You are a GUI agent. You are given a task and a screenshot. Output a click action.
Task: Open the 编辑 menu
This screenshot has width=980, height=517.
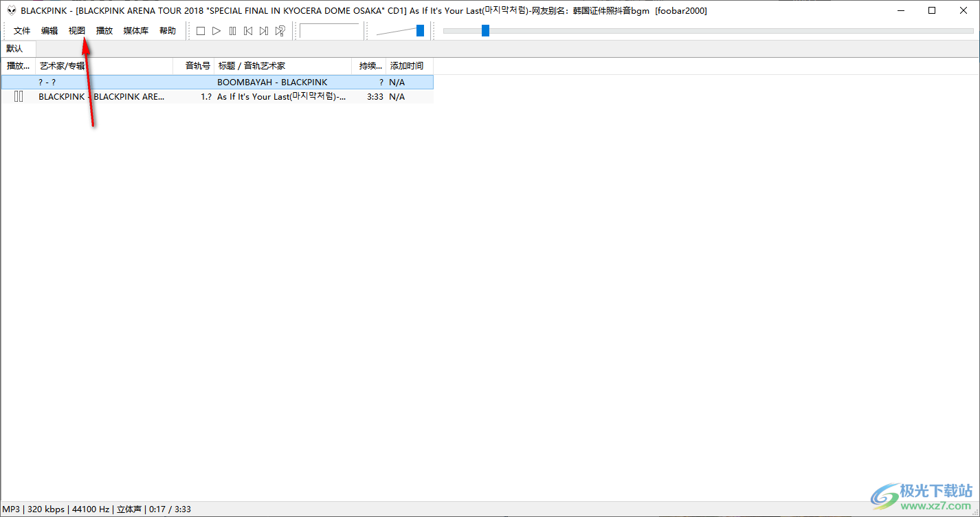[49, 31]
